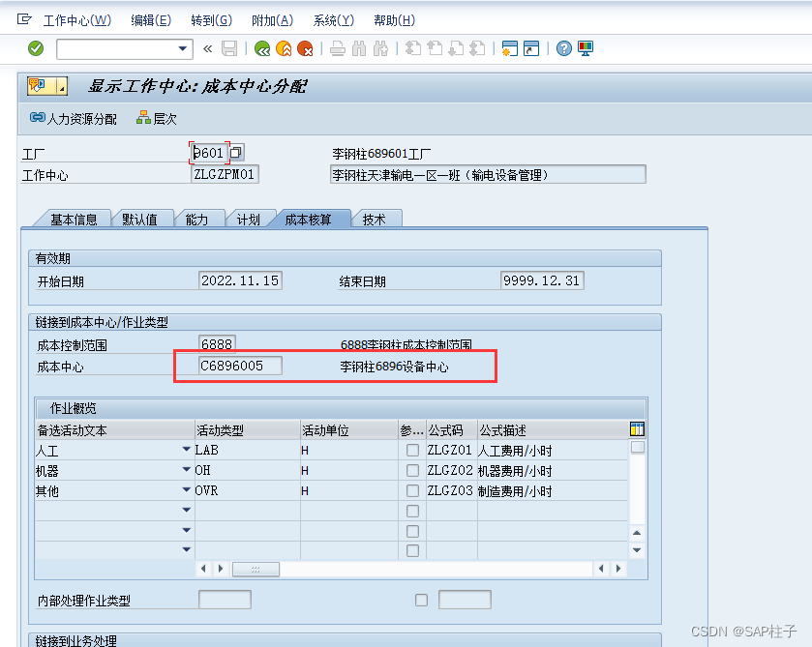The image size is (812, 647).
Task: Click the red Cancel icon
Action: 305,48
